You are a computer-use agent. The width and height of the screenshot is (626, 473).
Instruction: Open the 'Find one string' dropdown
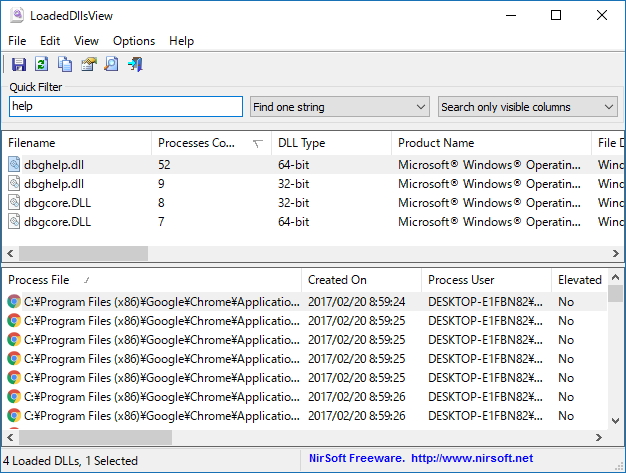pyautogui.click(x=339, y=107)
